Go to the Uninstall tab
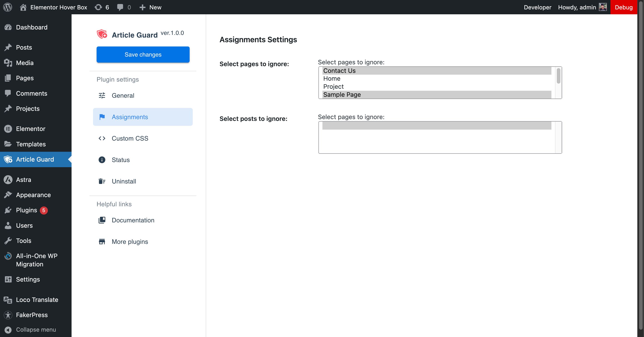 tap(143, 181)
